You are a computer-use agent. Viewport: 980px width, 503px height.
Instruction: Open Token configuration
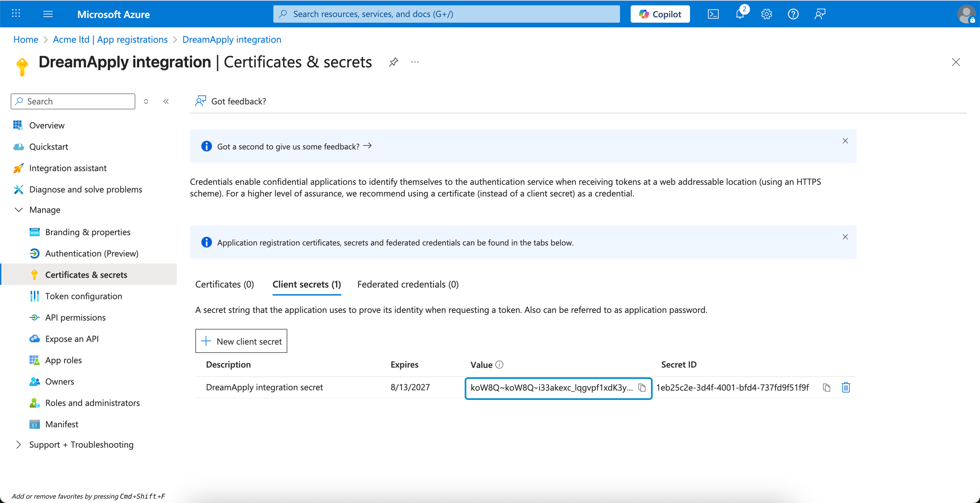84,296
